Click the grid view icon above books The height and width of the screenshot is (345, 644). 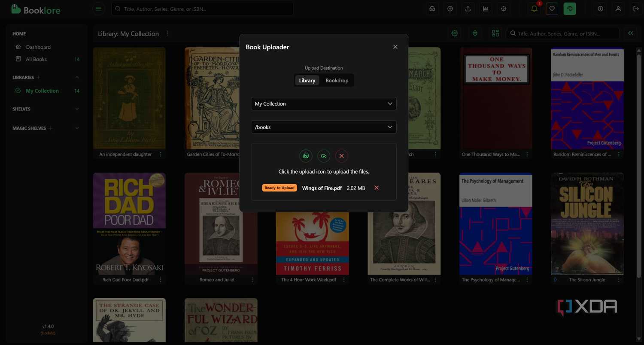(495, 33)
